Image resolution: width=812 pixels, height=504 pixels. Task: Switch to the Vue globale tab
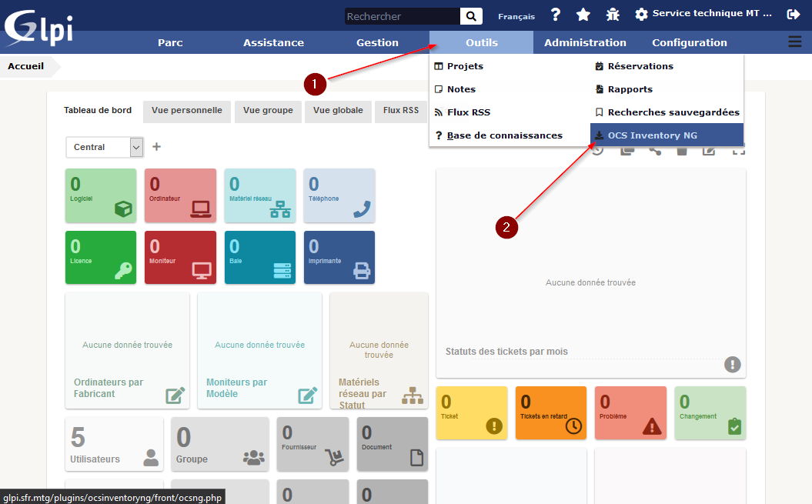coord(338,111)
